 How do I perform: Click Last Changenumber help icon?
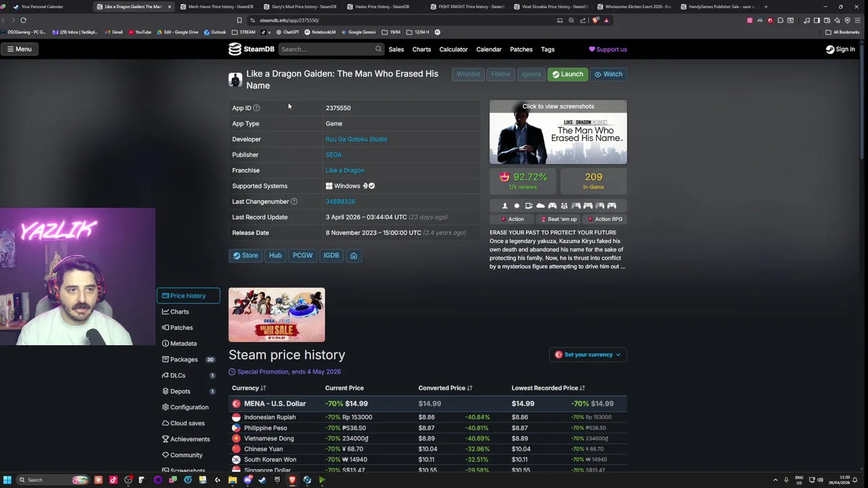[x=294, y=201]
